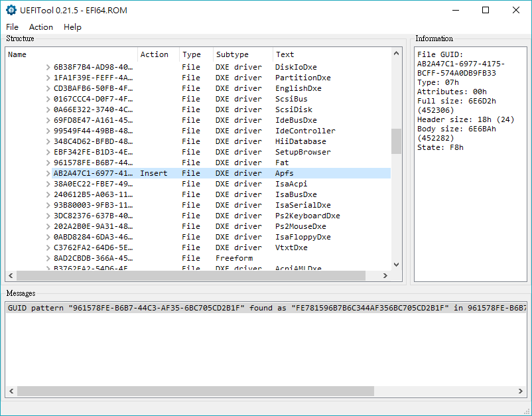Image resolution: width=532 pixels, height=416 pixels.
Task: Expand the VtxtDxe tree row
Action: click(x=48, y=247)
